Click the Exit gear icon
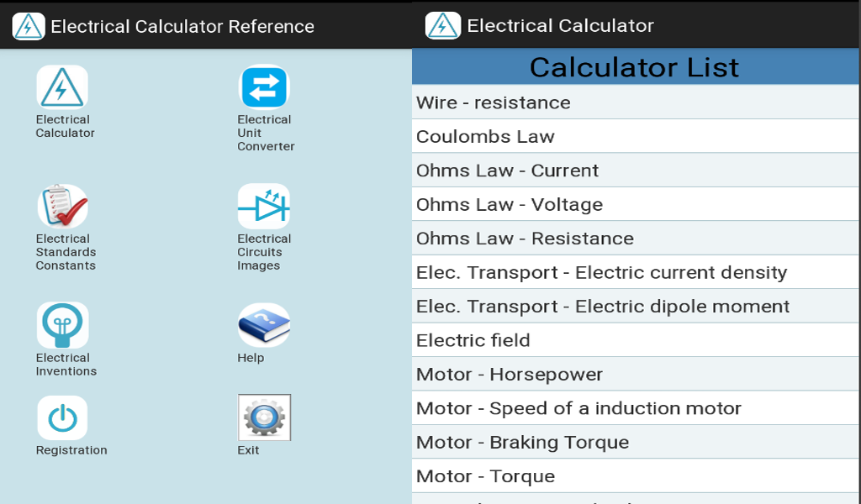Image resolution: width=861 pixels, height=504 pixels. pos(263,417)
